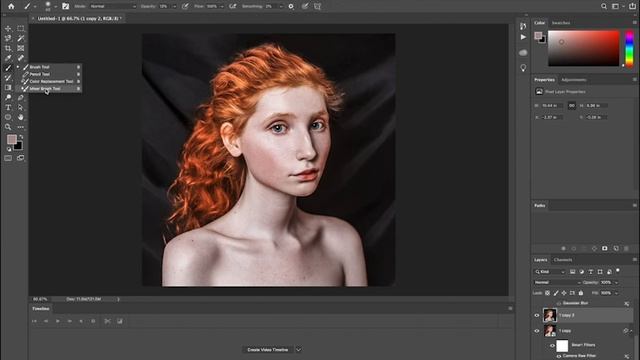Toggle Quick Mask mode
640x360 pixels.
click(x=8, y=158)
